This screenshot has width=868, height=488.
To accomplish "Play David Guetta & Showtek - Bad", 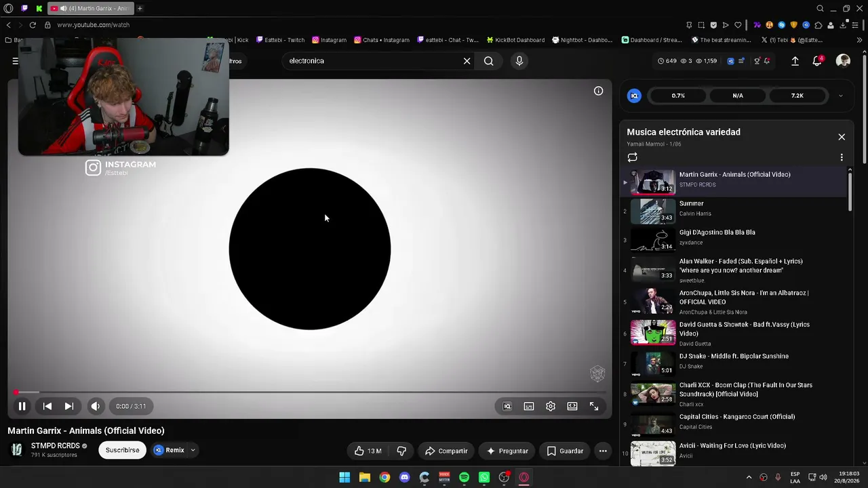I will 734,333.
